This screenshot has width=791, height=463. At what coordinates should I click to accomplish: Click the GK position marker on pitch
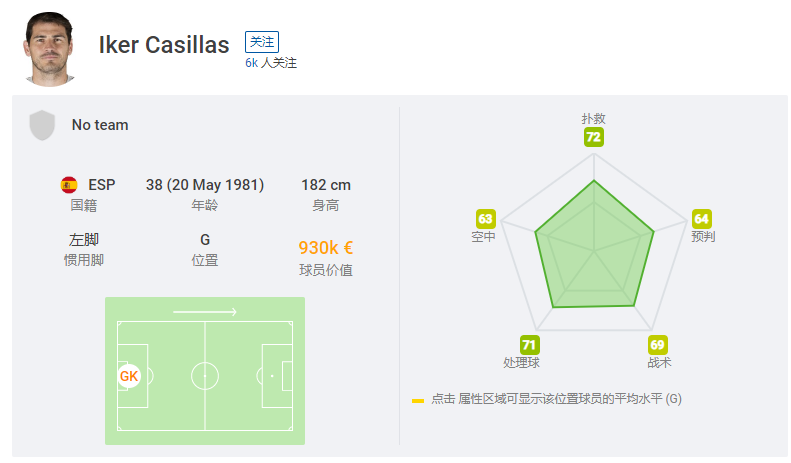(129, 376)
